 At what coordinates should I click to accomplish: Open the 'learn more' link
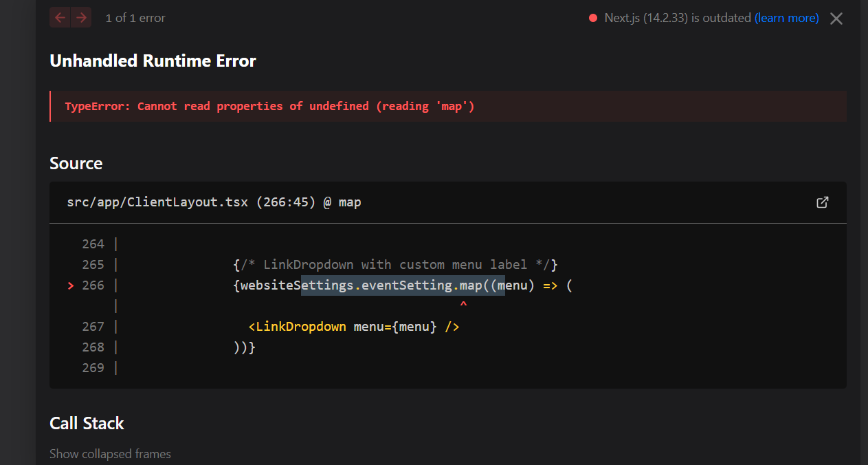[786, 18]
